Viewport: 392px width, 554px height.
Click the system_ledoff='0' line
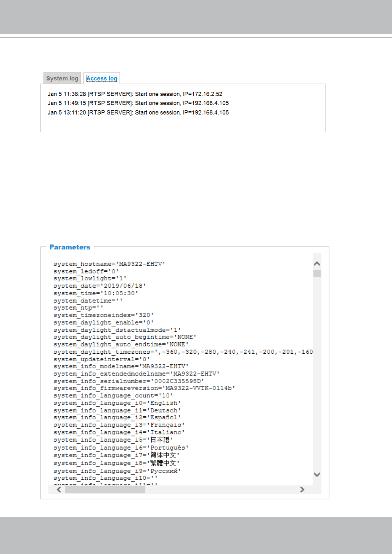coord(86,271)
